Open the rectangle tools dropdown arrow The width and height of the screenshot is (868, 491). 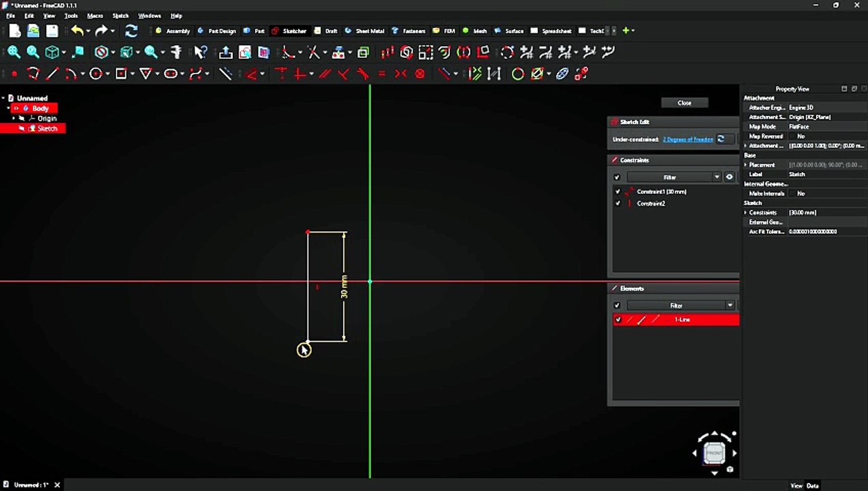click(132, 74)
